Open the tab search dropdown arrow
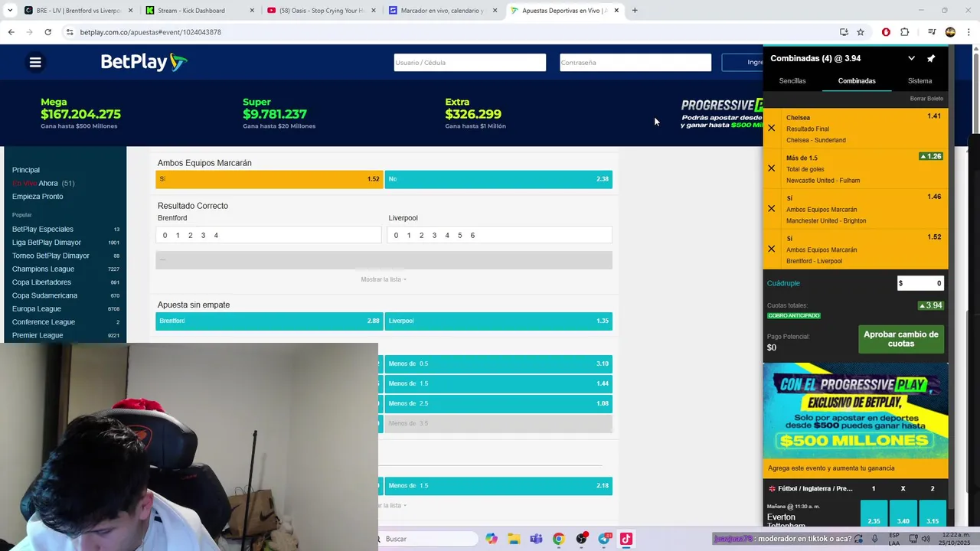The height and width of the screenshot is (551, 980). click(x=9, y=11)
